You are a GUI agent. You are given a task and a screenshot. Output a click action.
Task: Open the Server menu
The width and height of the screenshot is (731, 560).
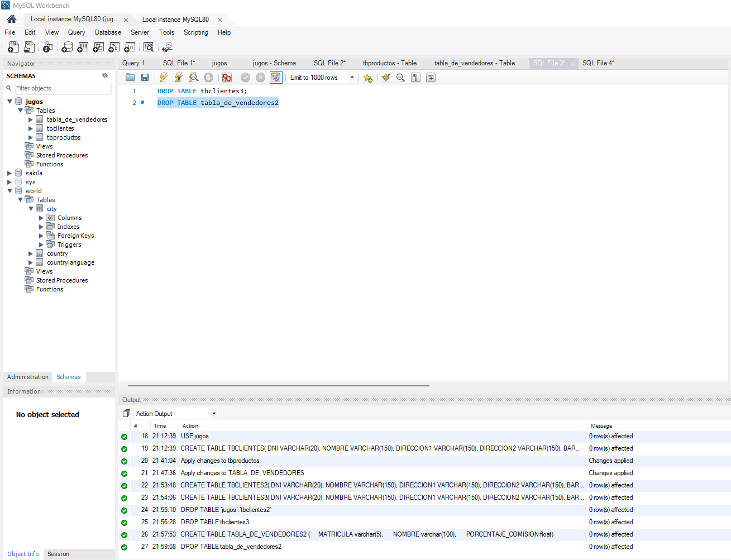point(140,32)
